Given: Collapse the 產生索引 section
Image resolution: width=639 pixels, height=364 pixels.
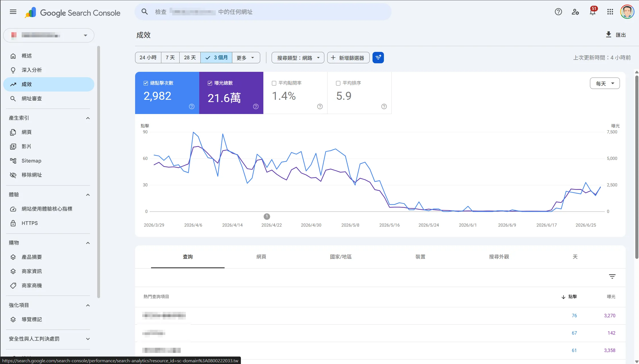Looking at the screenshot, I should tap(88, 118).
